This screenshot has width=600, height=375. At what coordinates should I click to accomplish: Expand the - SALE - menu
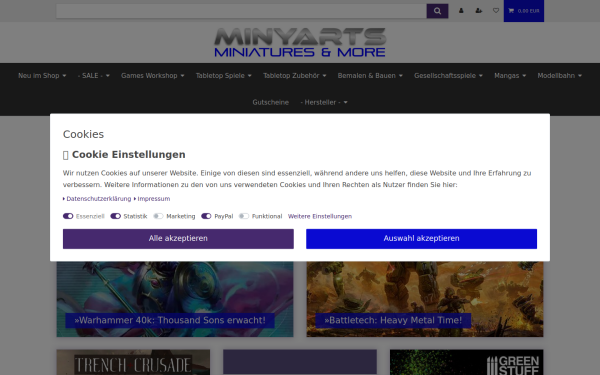coord(94,76)
